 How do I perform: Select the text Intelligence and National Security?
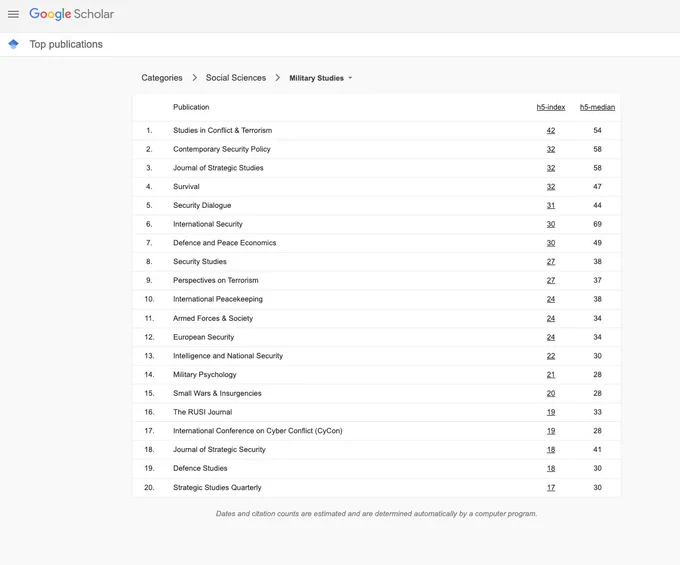(228, 356)
